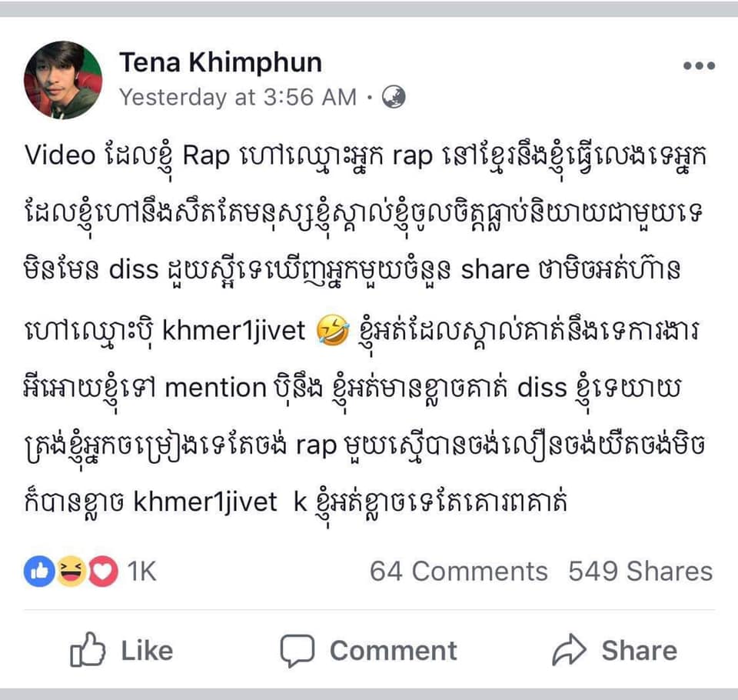Click the speech bubble Comment icon
The height and width of the screenshot is (700, 738).
pos(297,651)
